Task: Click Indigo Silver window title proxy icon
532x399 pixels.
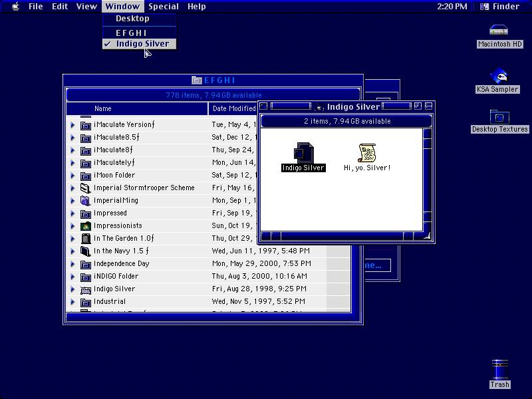Action: (x=319, y=107)
